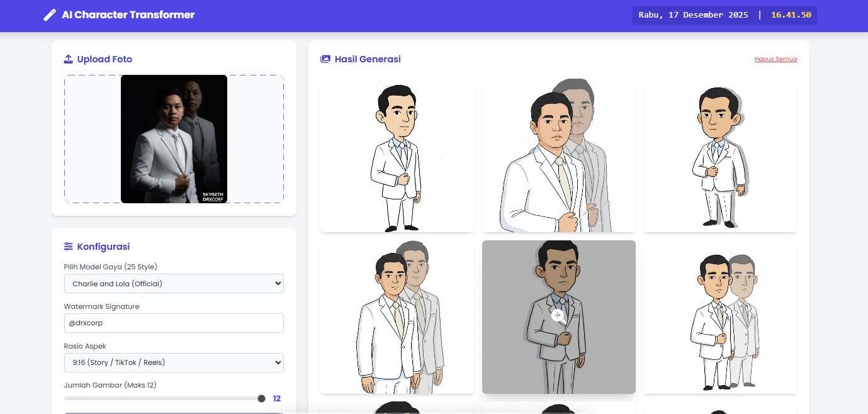The image size is (868, 414).
Task: Click the Hasil Generasi images icon
Action: tap(325, 59)
